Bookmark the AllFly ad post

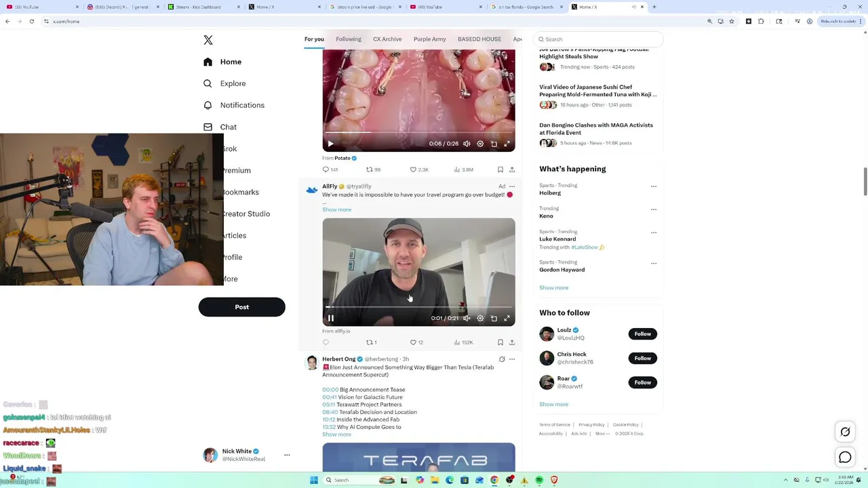point(500,342)
